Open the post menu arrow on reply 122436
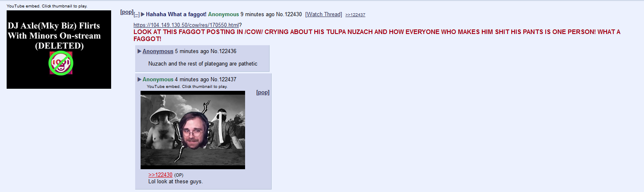The image size is (644, 192). tap(139, 51)
